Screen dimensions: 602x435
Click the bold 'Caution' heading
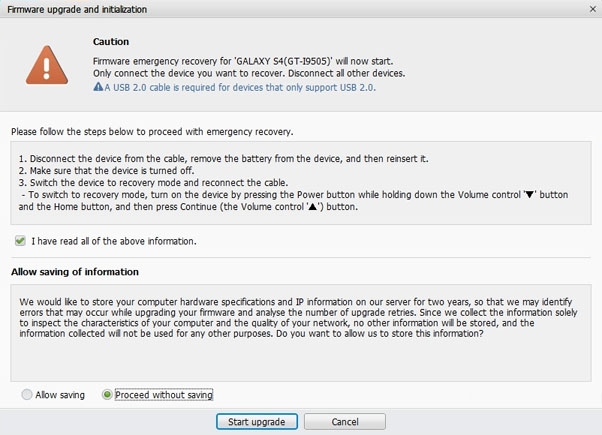coord(111,42)
